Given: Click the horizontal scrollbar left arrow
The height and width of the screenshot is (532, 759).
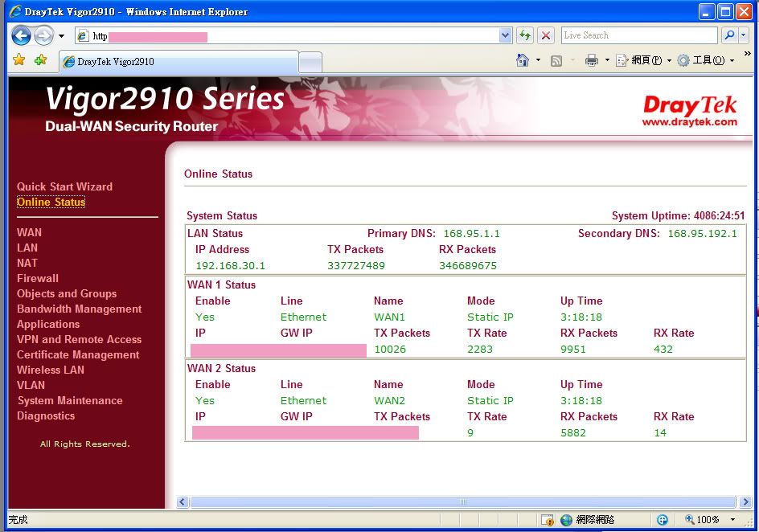Looking at the screenshot, I should [x=183, y=501].
